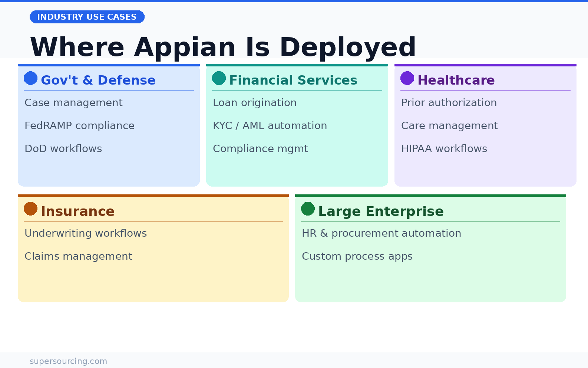Click the green circle beside Large Enterprise

click(308, 209)
